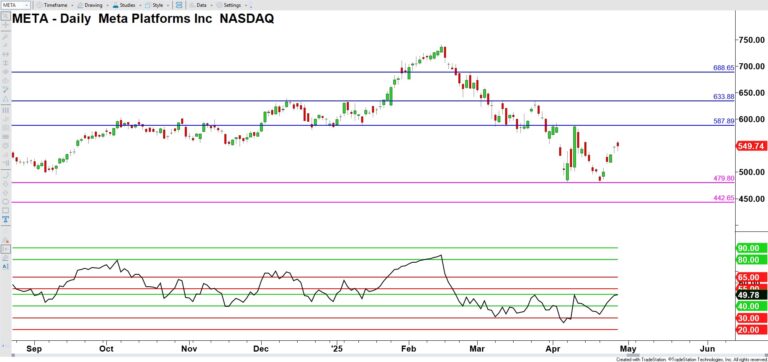The width and height of the screenshot is (768, 362).
Task: Click the Mar date axis label
Action: [477, 349]
